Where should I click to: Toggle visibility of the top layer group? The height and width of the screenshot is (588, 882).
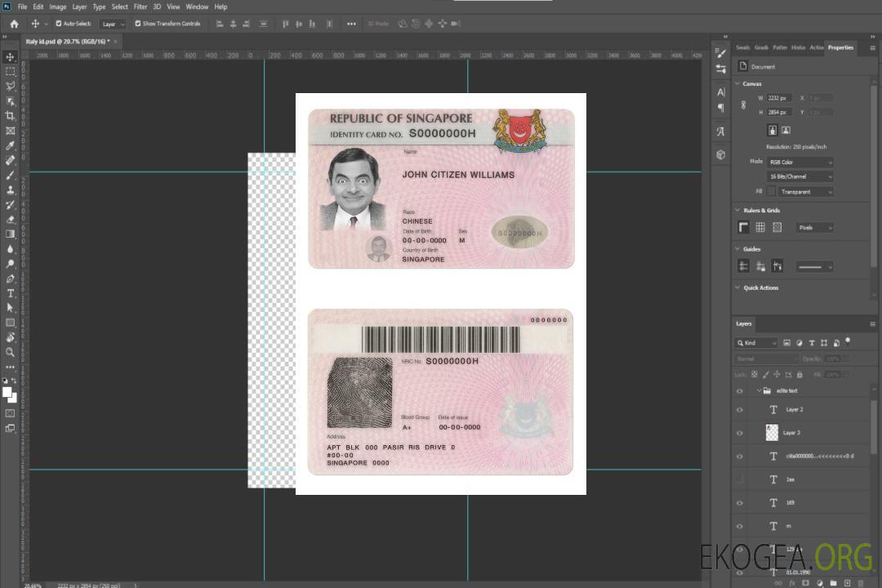tap(740, 390)
